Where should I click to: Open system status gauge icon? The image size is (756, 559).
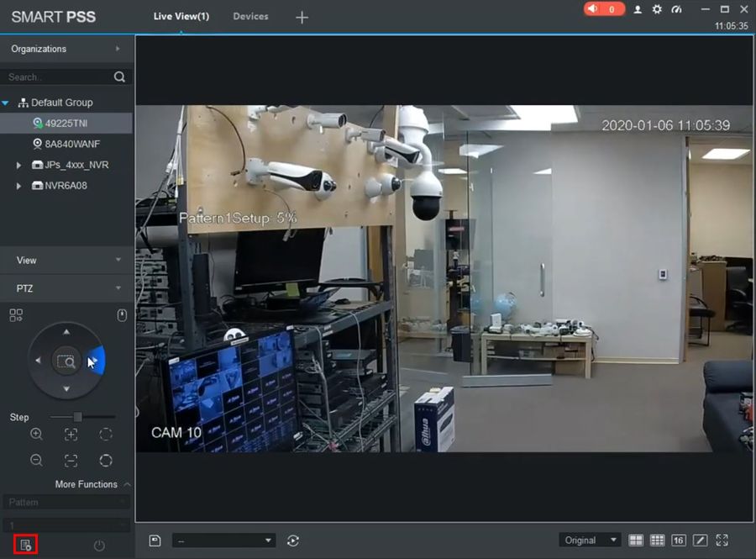click(677, 9)
